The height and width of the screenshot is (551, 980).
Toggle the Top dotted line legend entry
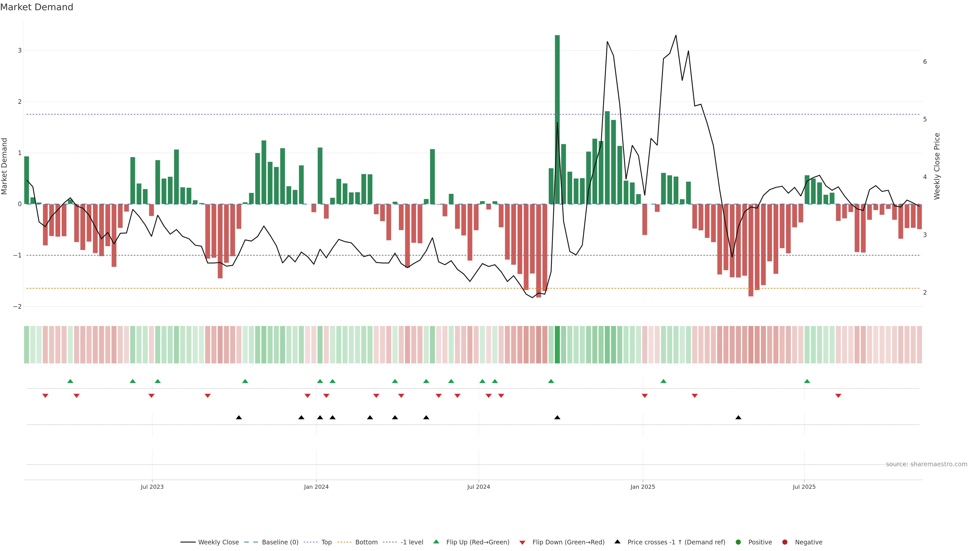[x=326, y=542]
